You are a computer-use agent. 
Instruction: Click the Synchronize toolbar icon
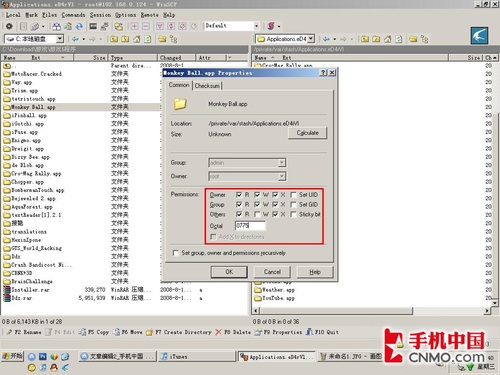coord(68,26)
